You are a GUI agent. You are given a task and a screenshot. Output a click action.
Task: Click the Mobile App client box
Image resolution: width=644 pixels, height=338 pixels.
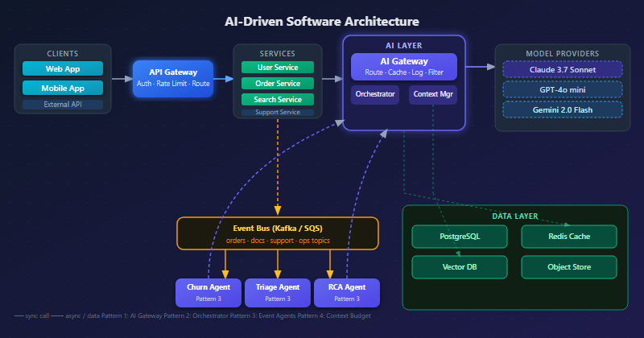(x=63, y=88)
